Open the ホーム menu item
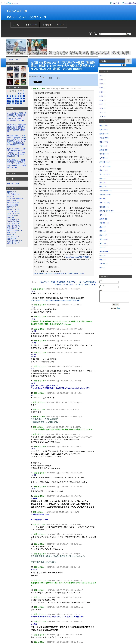The image size is (136, 644). (x=16, y=25)
